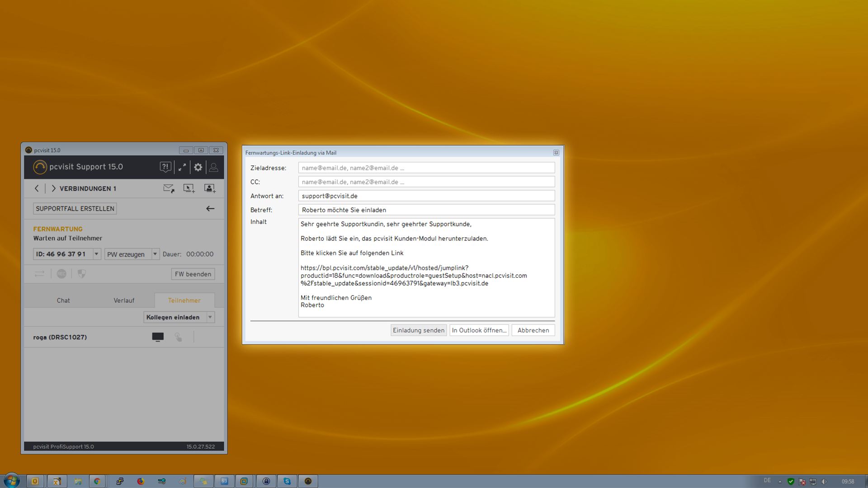Toggle the REC recording button

pyautogui.click(x=61, y=274)
